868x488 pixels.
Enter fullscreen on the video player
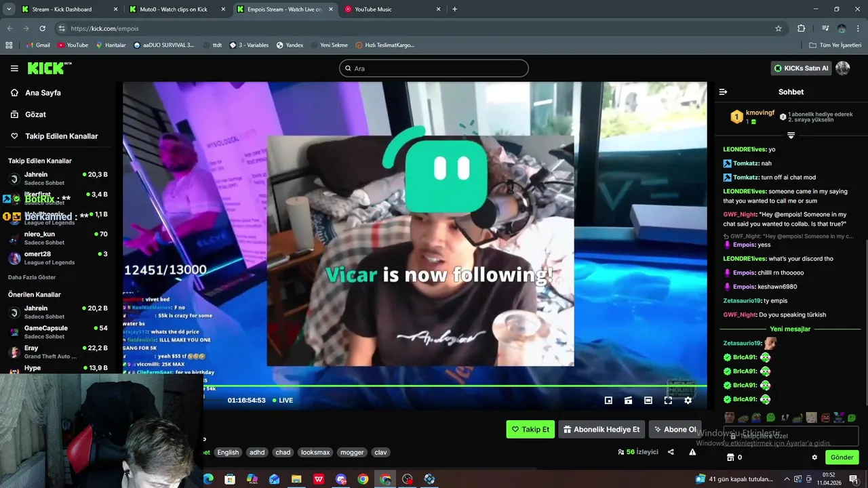coord(668,401)
